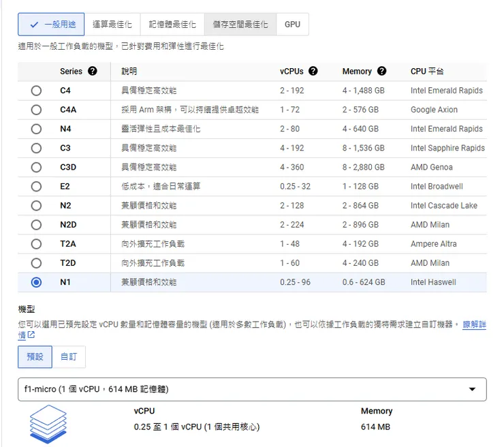The height and width of the screenshot is (447, 504).
Task: Select the C4 series radio button
Action: [x=36, y=91]
